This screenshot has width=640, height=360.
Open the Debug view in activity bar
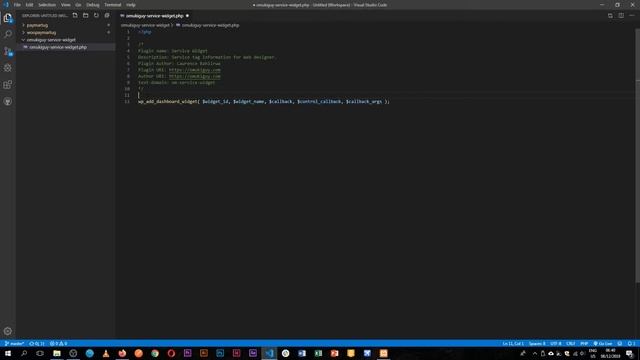click(x=8, y=68)
